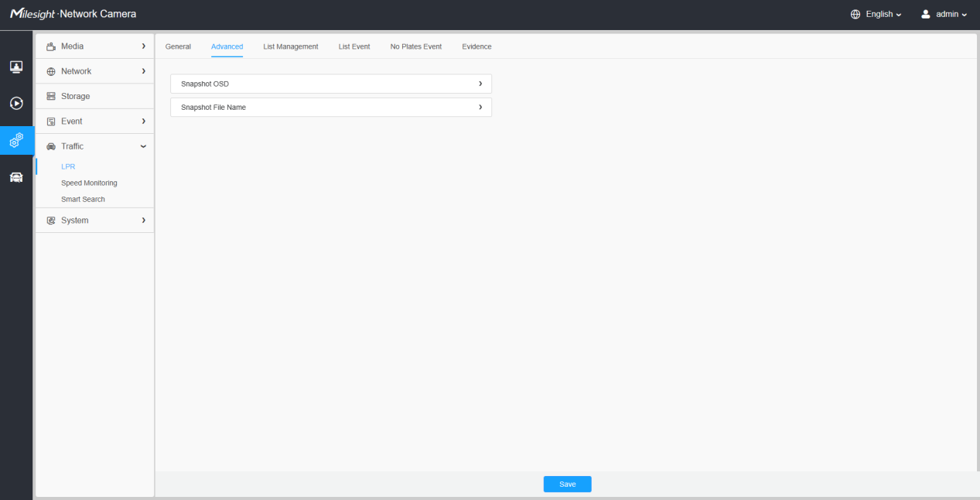
Task: Click the Storage disk icon
Action: point(52,96)
